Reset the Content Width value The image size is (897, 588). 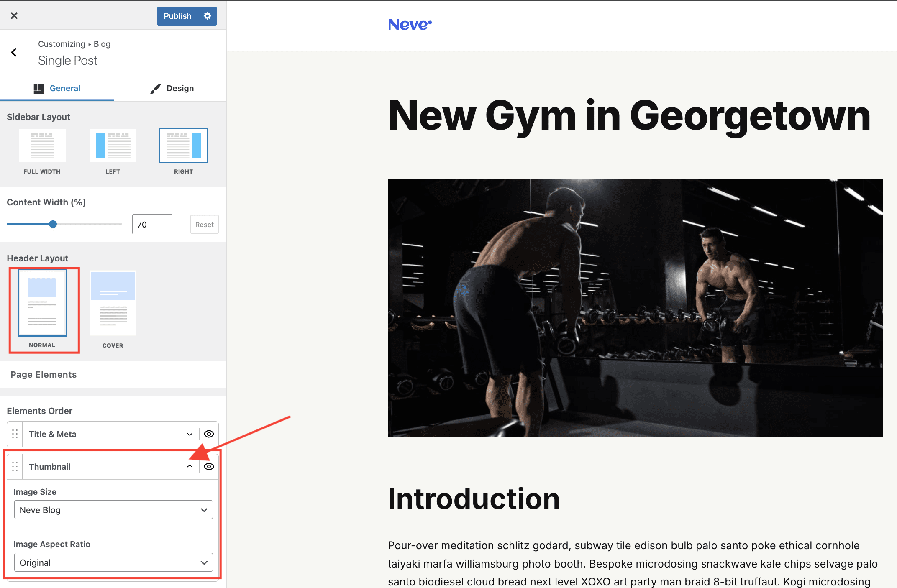pos(204,225)
